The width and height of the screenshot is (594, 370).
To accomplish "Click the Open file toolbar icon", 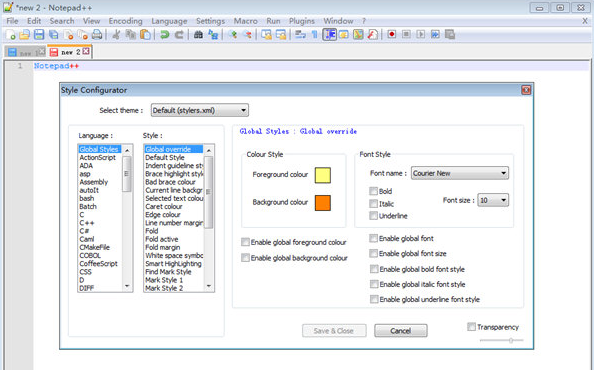I will click(25, 35).
